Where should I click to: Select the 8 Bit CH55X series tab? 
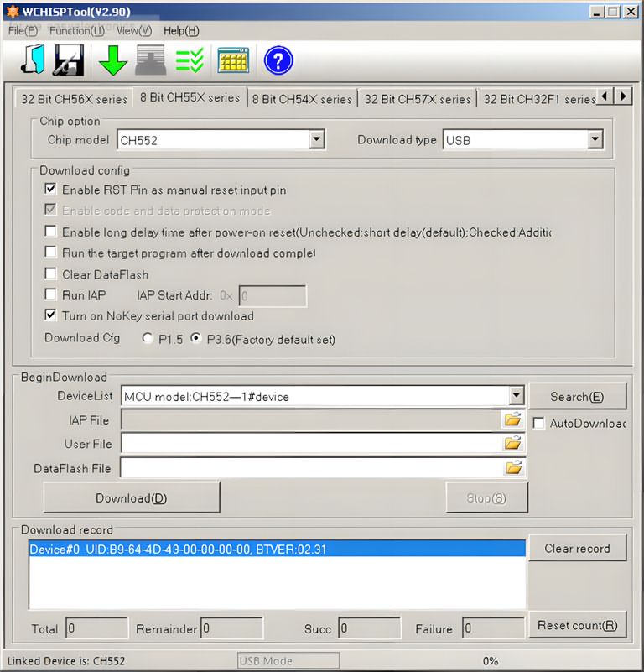tap(190, 97)
